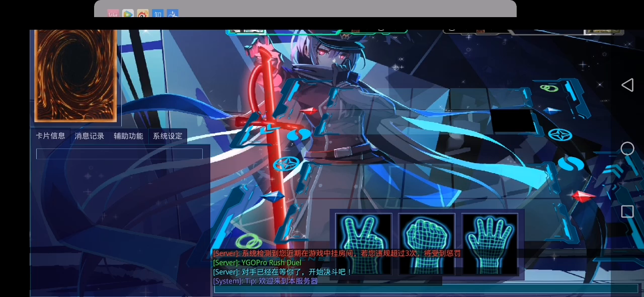Click the face-down card preview image
Screen dimensions: 644x297
tap(75, 76)
